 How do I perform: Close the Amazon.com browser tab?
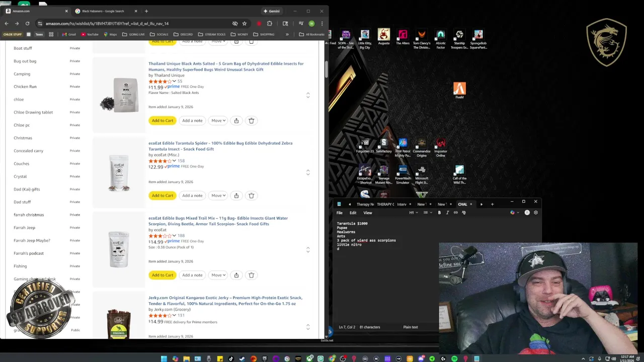[x=66, y=11]
